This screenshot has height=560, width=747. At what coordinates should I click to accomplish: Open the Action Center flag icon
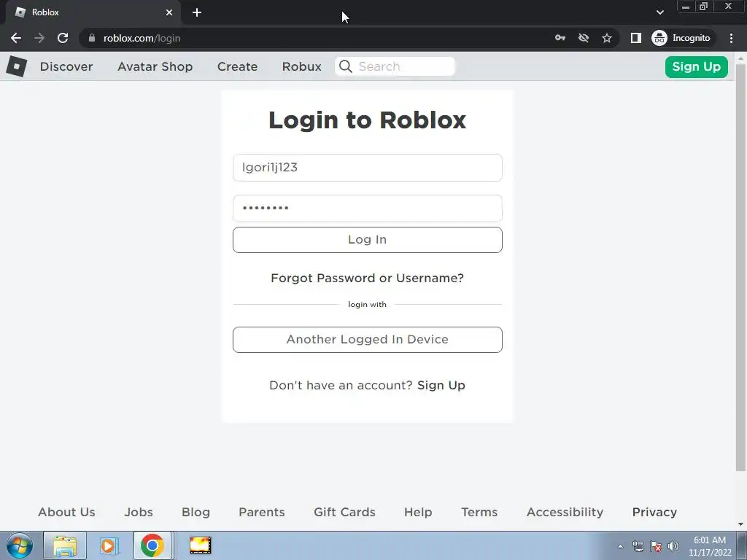[x=656, y=546]
